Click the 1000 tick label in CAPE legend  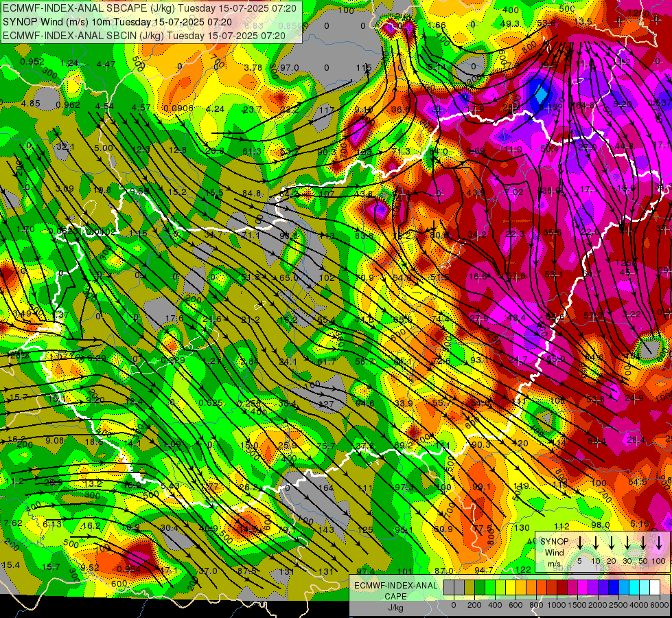coord(557,605)
